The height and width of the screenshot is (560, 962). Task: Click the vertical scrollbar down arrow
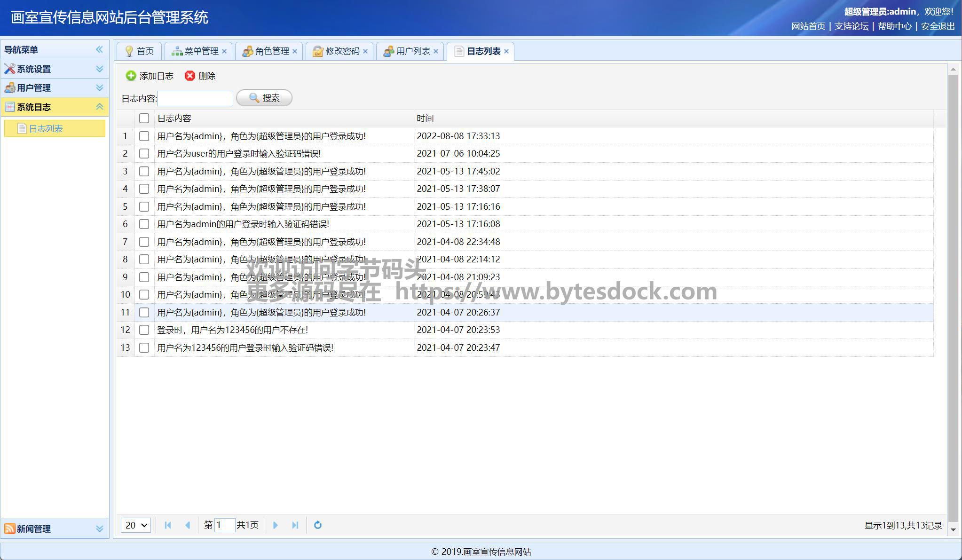(x=953, y=530)
